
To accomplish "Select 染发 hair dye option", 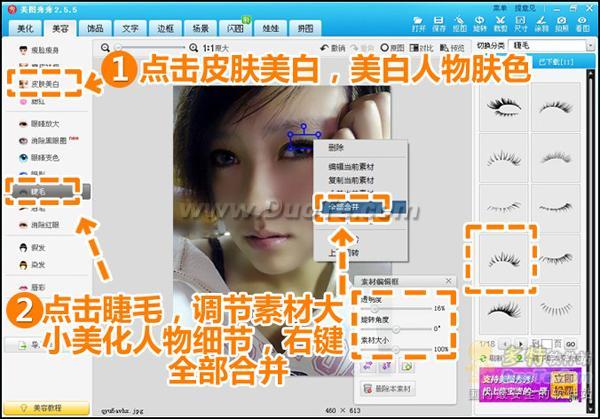I will (x=32, y=265).
